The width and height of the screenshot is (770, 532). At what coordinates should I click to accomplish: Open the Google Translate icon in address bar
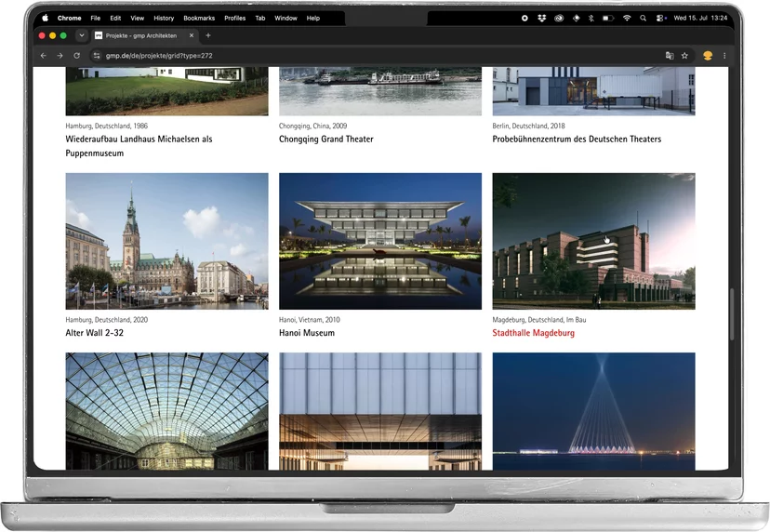(670, 56)
